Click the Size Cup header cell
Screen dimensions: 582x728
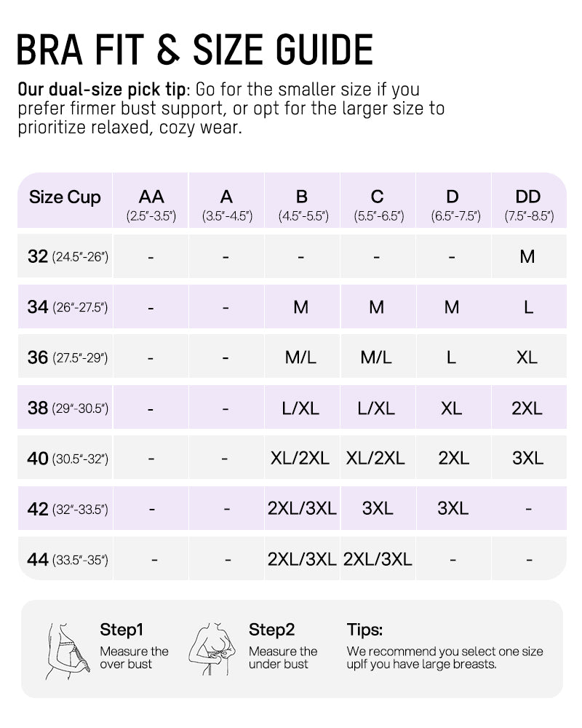(x=65, y=201)
